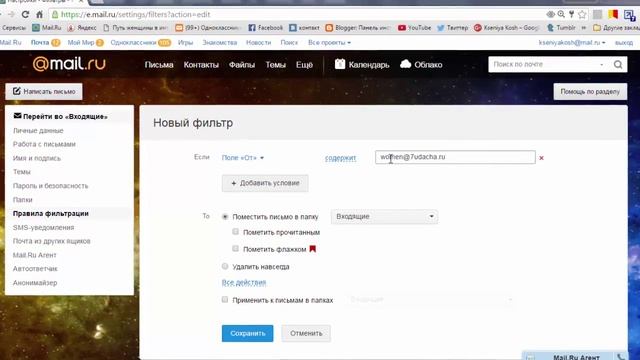
Task: Enable Применить к письмам в папках checkbox
Action: coord(225,300)
